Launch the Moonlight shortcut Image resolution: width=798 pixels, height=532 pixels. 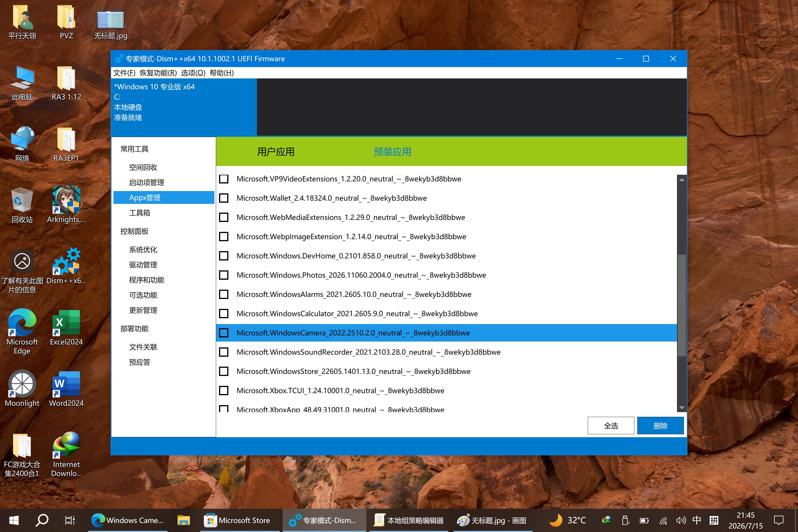(22, 388)
